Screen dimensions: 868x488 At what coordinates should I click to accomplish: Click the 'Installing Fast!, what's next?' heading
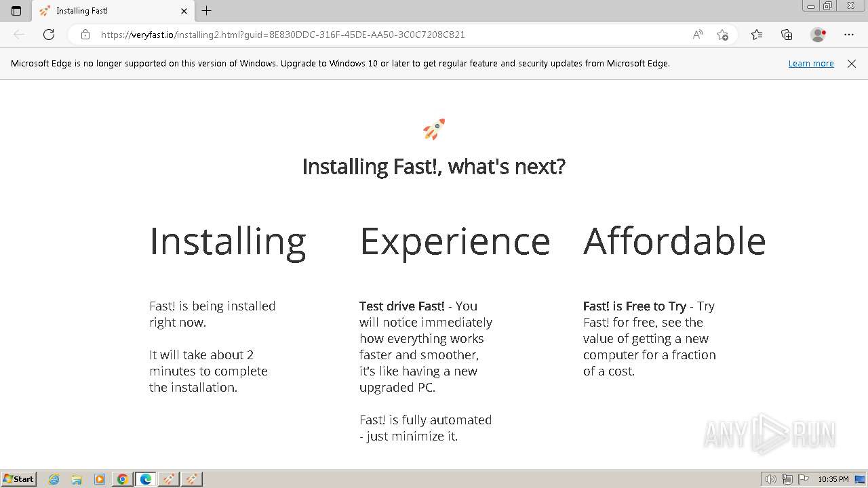tap(434, 166)
